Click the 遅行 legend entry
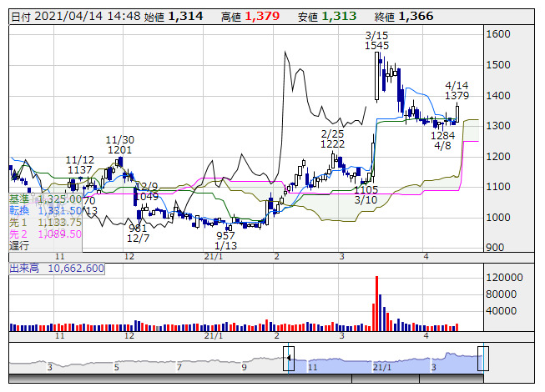This screenshot has width=545, height=392. [x=19, y=245]
